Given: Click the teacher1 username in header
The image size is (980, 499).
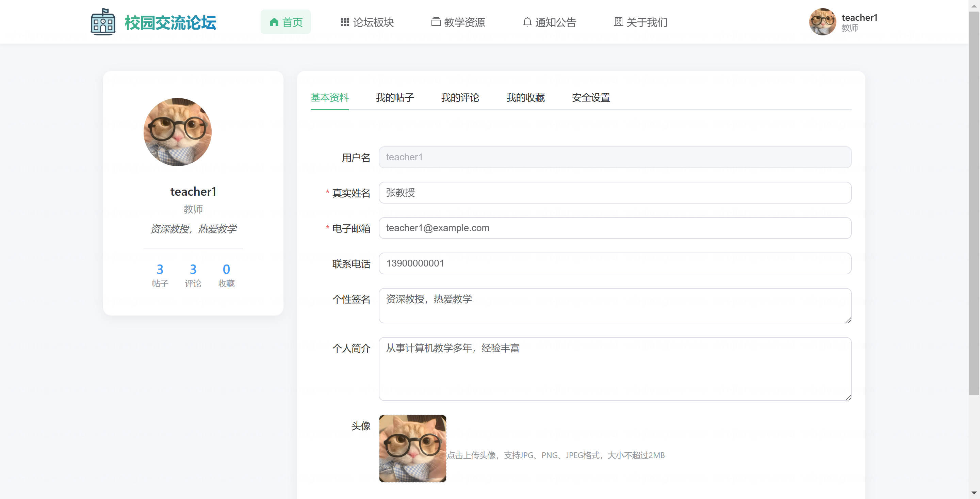Looking at the screenshot, I should (x=860, y=17).
